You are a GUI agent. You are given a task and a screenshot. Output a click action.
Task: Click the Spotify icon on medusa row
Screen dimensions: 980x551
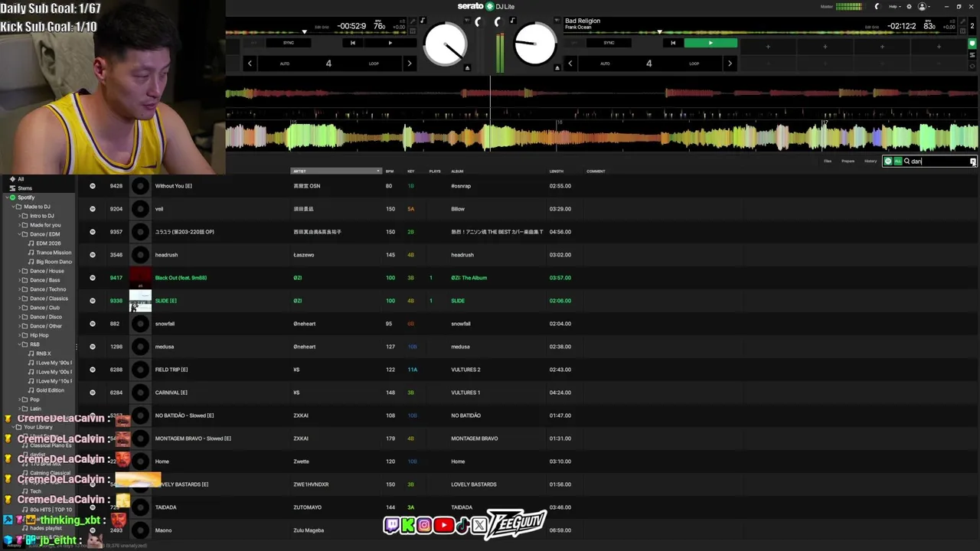(93, 347)
